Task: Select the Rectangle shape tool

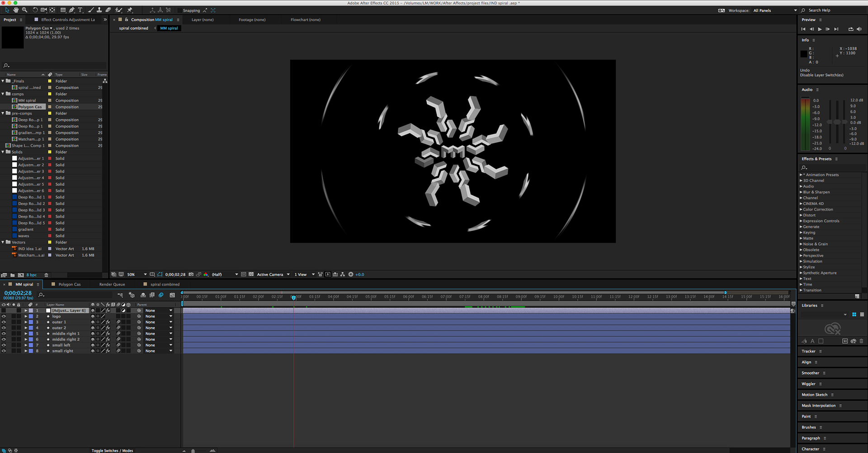Action: (63, 10)
